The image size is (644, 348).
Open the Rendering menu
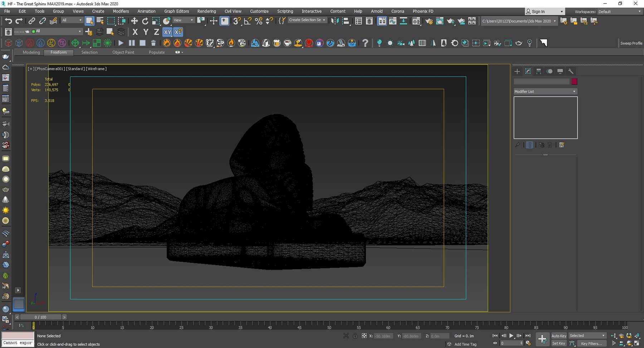pyautogui.click(x=206, y=11)
